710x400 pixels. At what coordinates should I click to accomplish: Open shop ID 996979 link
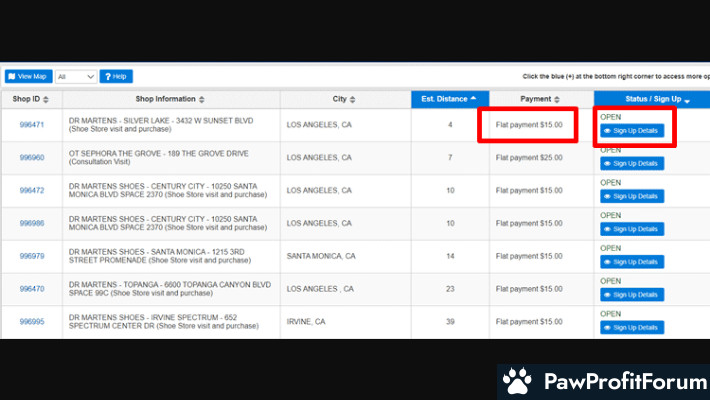click(32, 256)
